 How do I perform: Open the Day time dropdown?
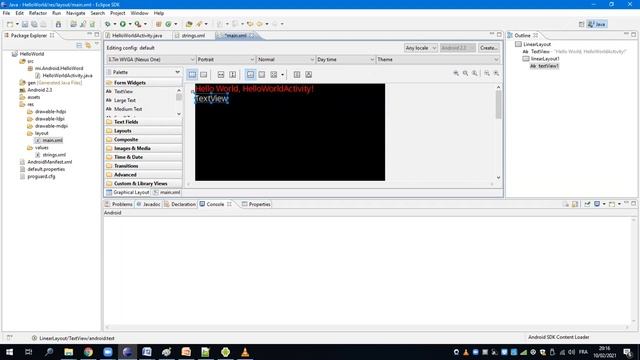coord(346,60)
